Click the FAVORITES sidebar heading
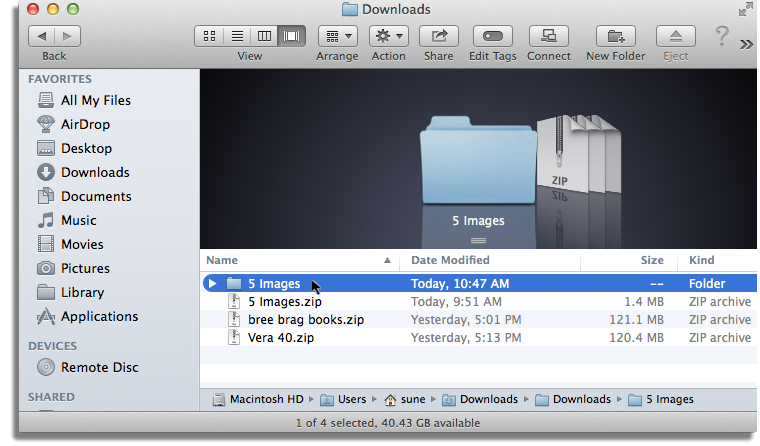This screenshot has width=760, height=446. [60, 79]
